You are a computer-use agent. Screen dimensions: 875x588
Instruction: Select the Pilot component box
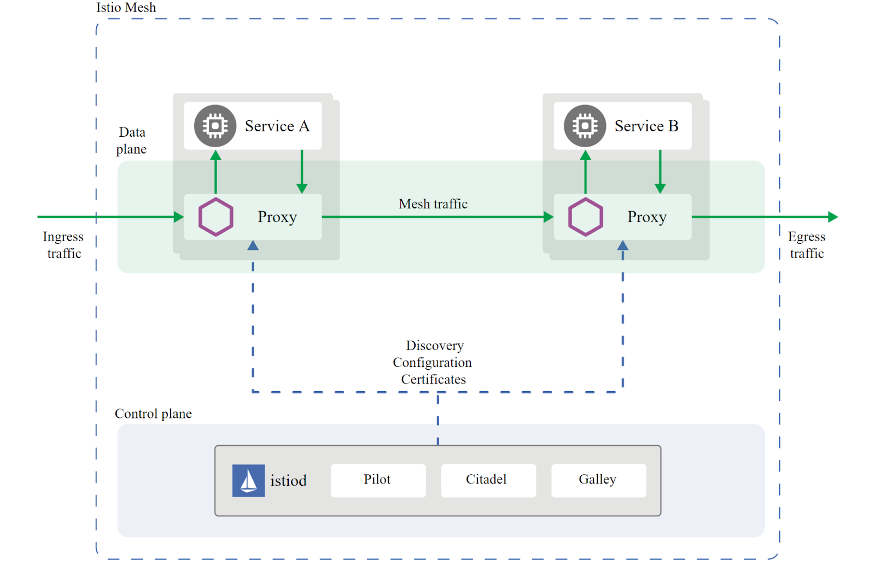[378, 480]
